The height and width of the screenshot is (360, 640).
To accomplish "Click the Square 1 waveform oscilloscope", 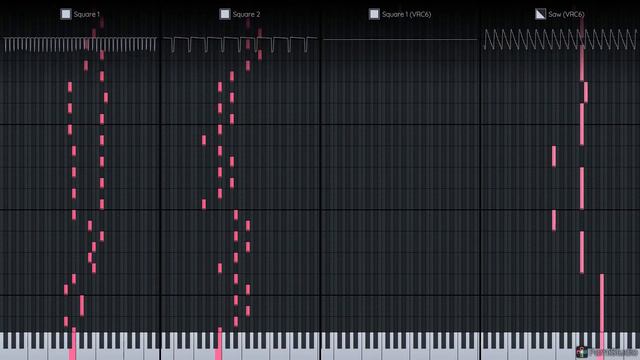I will (x=80, y=44).
